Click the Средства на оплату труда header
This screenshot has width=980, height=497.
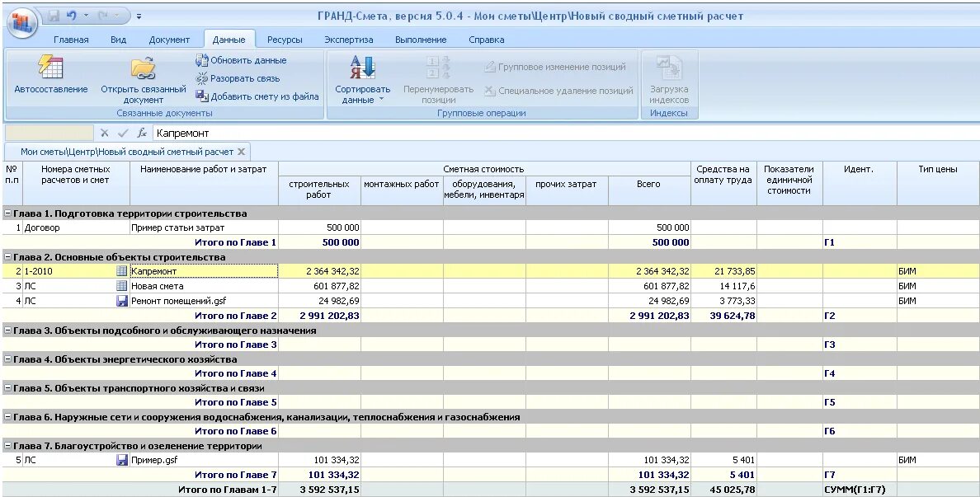[x=723, y=184]
